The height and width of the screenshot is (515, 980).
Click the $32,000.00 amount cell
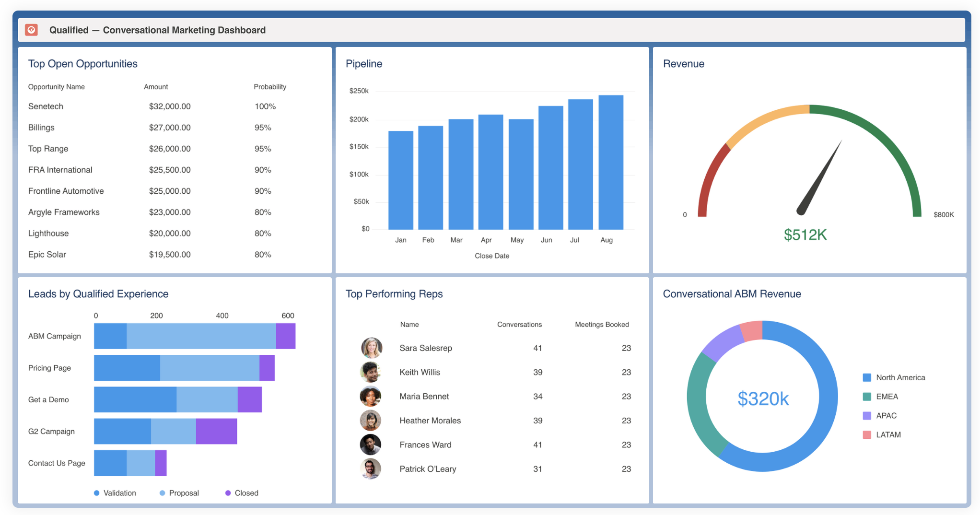click(x=170, y=106)
